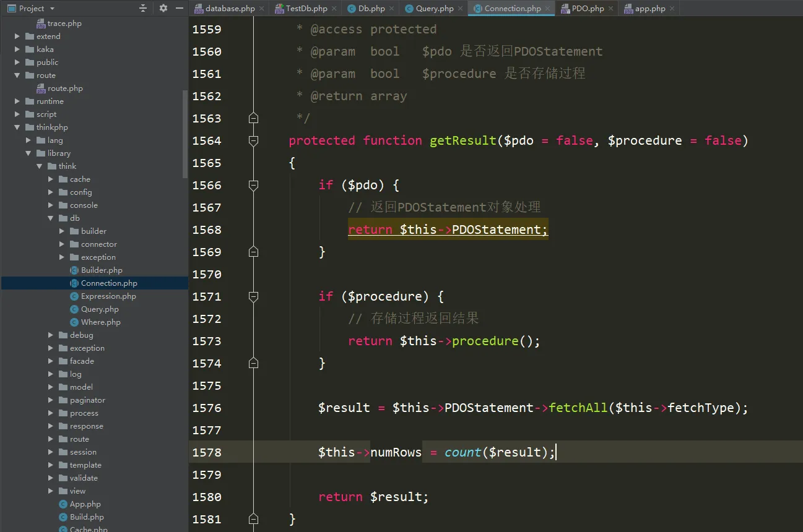This screenshot has height=532, width=803.
Task: Expand the connector folder
Action: coord(62,244)
